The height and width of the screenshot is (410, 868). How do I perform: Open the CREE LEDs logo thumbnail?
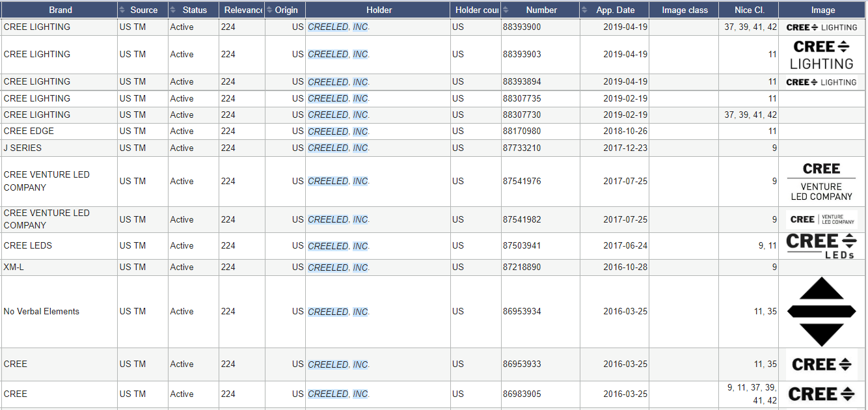point(821,246)
